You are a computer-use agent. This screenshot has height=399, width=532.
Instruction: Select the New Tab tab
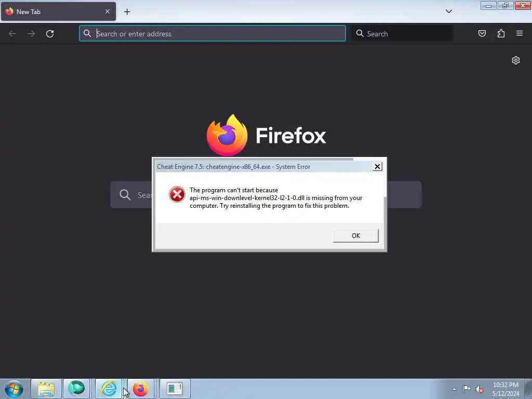pos(58,11)
